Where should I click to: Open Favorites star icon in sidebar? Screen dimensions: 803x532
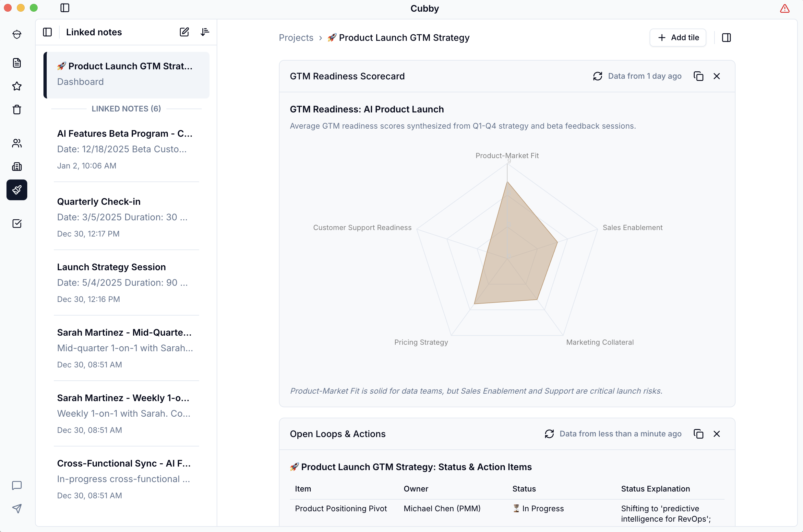(17, 86)
